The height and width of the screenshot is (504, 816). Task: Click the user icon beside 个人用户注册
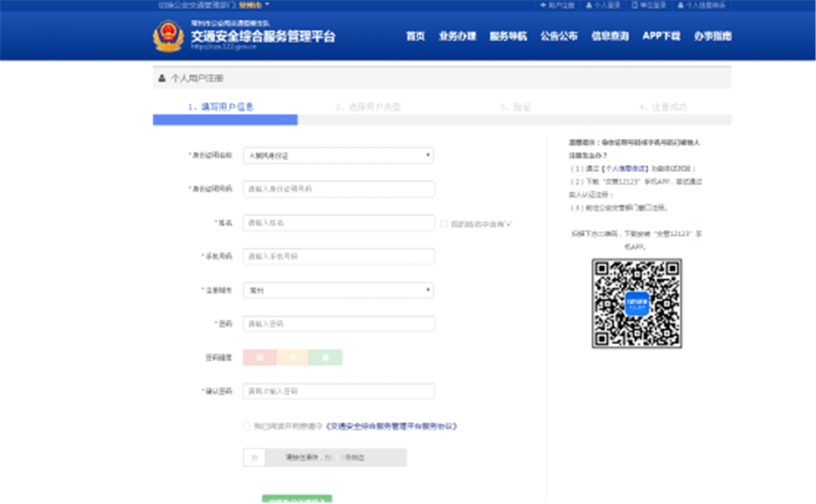(163, 79)
